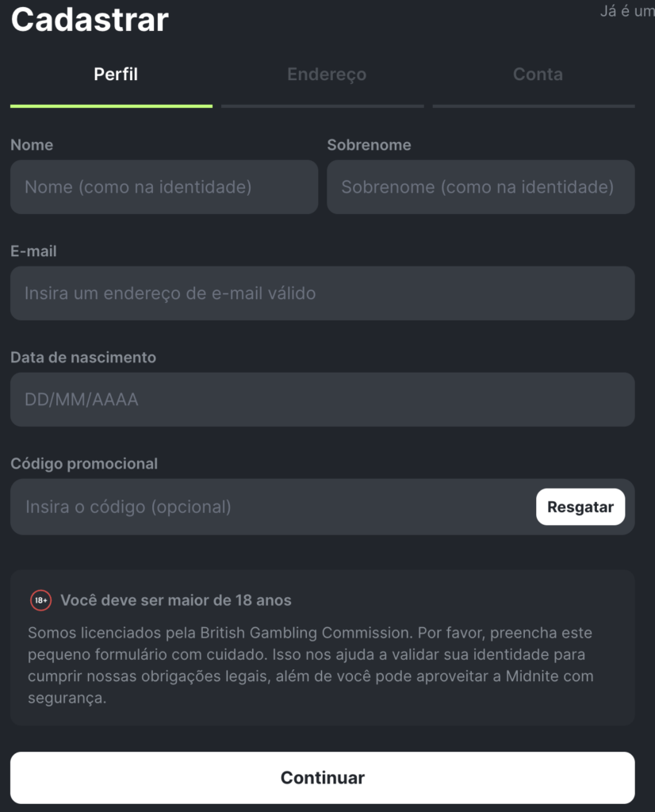Select the Sobrenome input field
Screen dimensions: 655x812
[x=481, y=187]
